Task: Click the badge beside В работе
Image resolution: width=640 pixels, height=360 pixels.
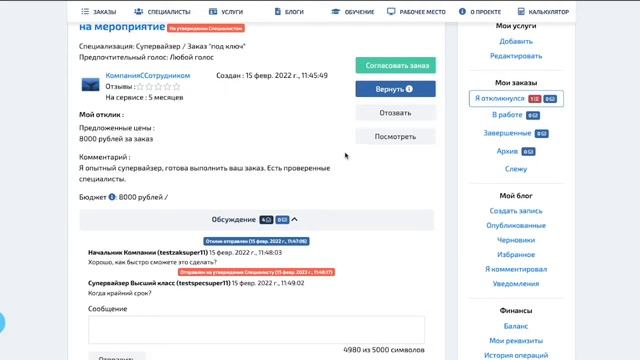Action: point(533,116)
